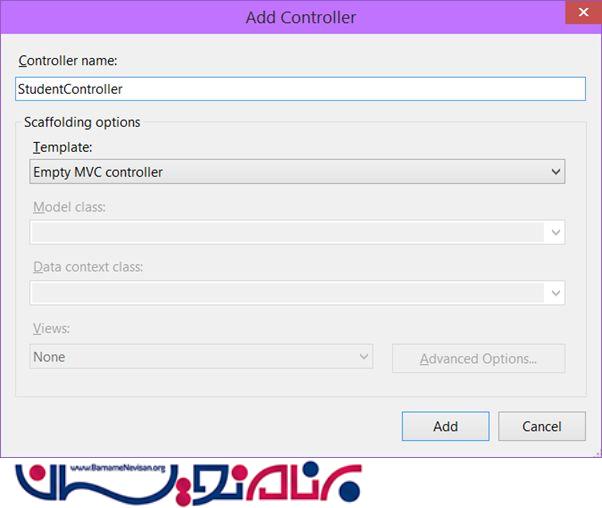Expand the Data context class combo box
This screenshot has width=602, height=508.
pos(297,293)
